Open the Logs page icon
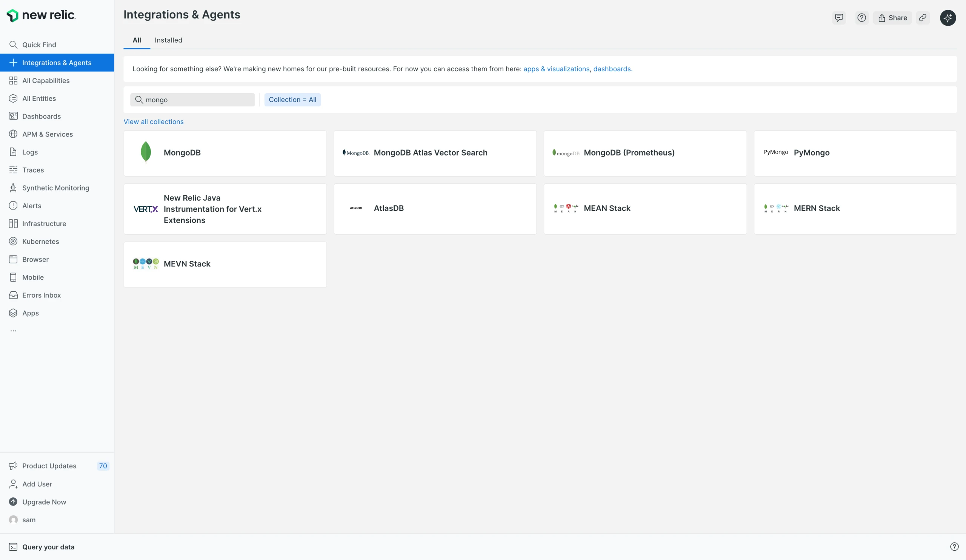Viewport: 966px width, 560px height. click(x=13, y=152)
